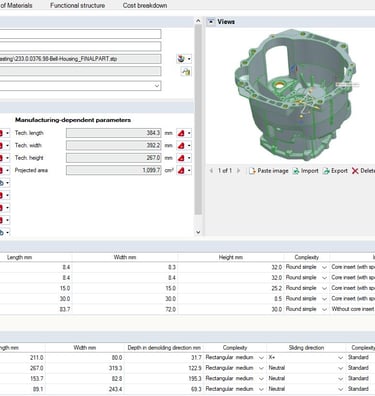Open Complexity dropdown in row with height 8.5
The width and height of the screenshot is (375, 396).
324,299
